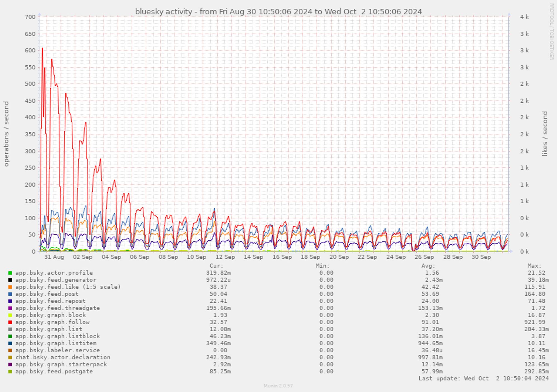The width and height of the screenshot is (557, 392).
Task: Click the yellow-green app.bsky.graph.block swatch
Action: 10,315
